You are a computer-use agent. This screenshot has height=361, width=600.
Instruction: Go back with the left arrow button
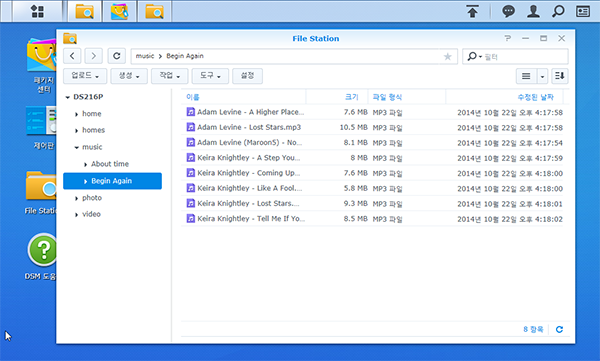[72, 56]
